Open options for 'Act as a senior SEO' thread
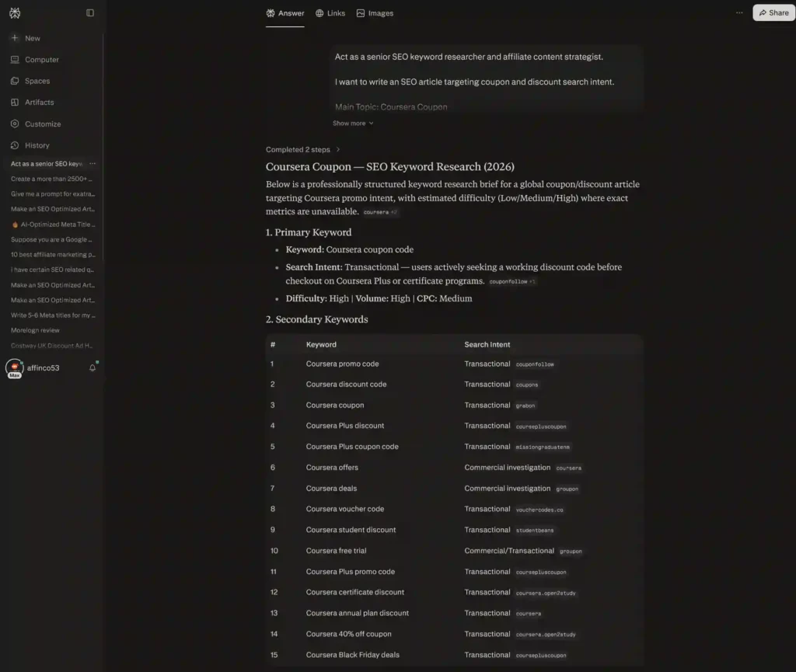This screenshot has height=672, width=796. click(x=93, y=163)
